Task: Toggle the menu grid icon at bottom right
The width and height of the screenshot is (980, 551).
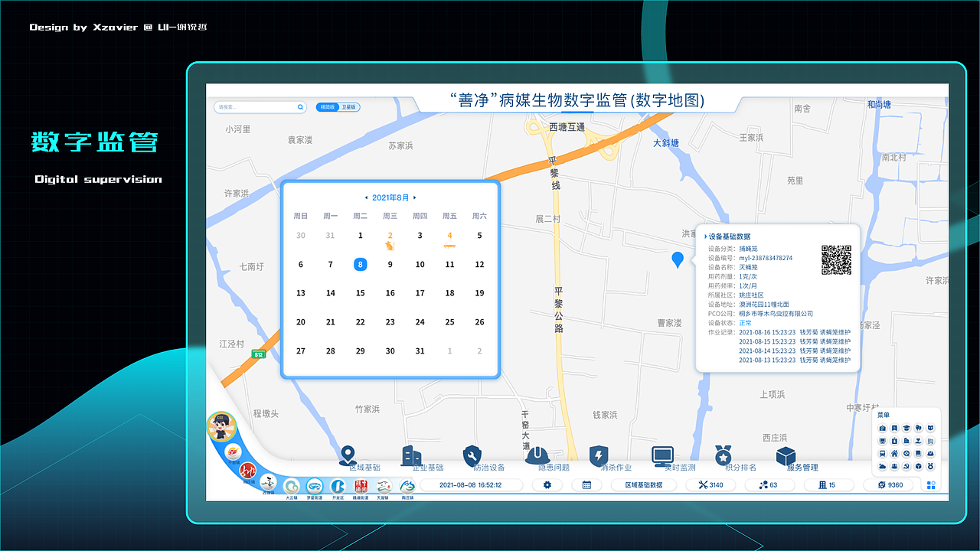Action: point(931,485)
